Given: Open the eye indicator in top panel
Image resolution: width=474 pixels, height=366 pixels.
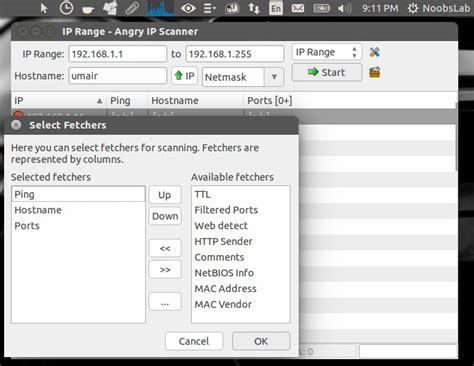Looking at the screenshot, I should [188, 8].
